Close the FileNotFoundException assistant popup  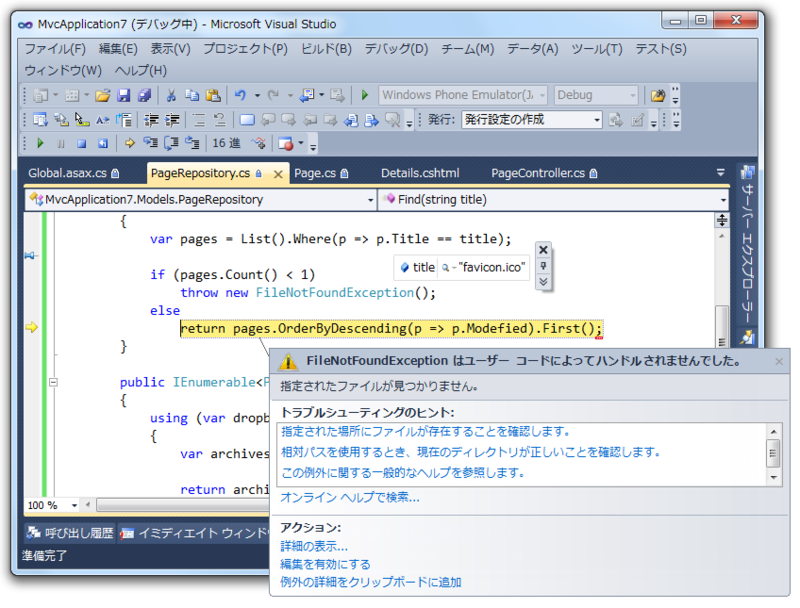pos(779,362)
